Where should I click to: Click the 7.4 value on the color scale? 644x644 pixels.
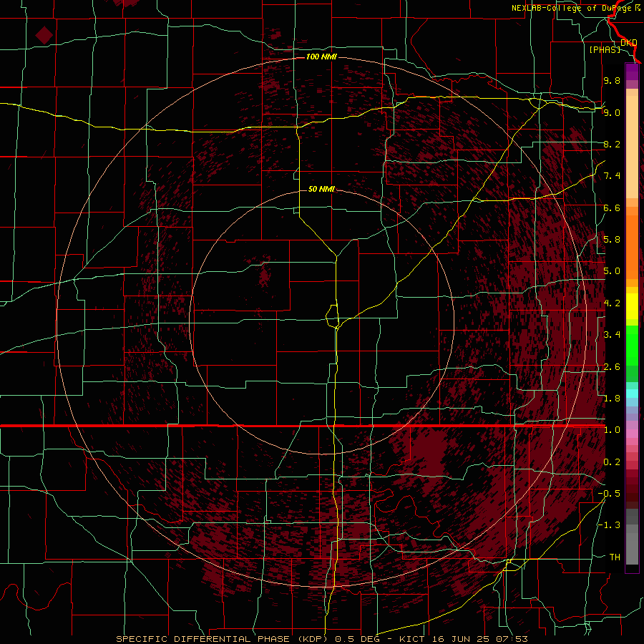[x=612, y=176]
